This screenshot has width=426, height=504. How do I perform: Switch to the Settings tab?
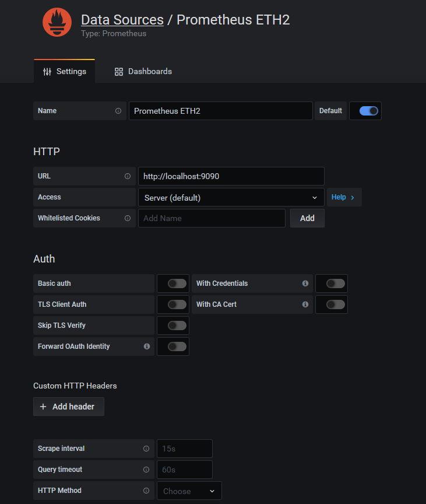click(x=64, y=71)
